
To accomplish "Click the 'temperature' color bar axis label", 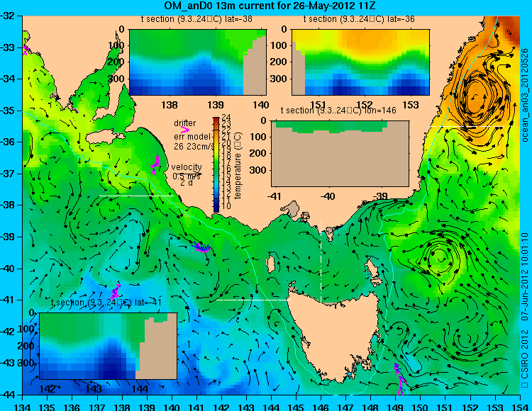I will coord(238,166).
